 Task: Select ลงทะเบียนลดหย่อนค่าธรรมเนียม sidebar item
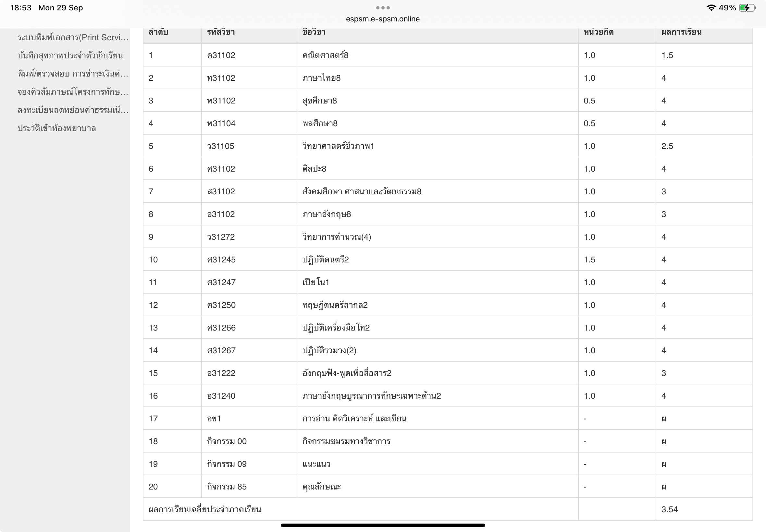point(73,110)
